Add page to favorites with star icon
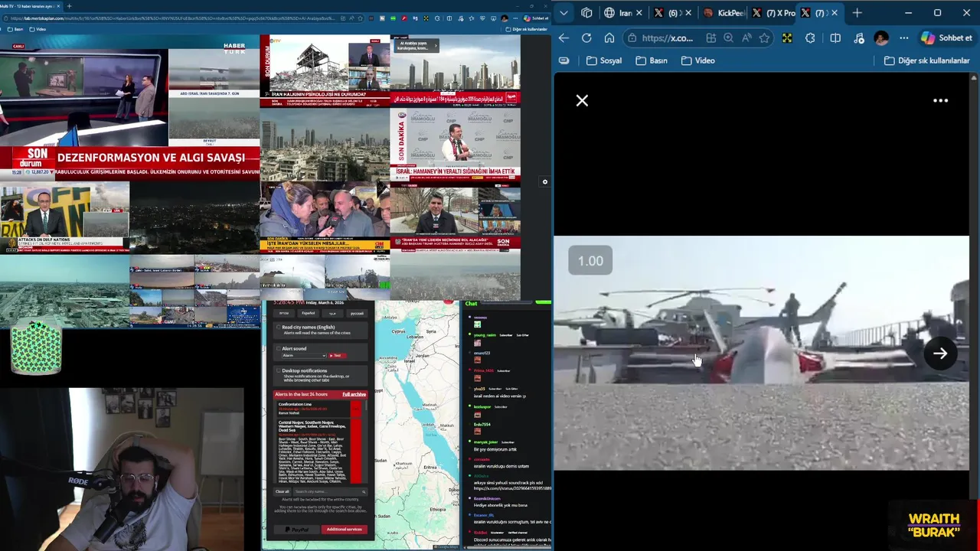The height and width of the screenshot is (551, 980). [x=764, y=37]
